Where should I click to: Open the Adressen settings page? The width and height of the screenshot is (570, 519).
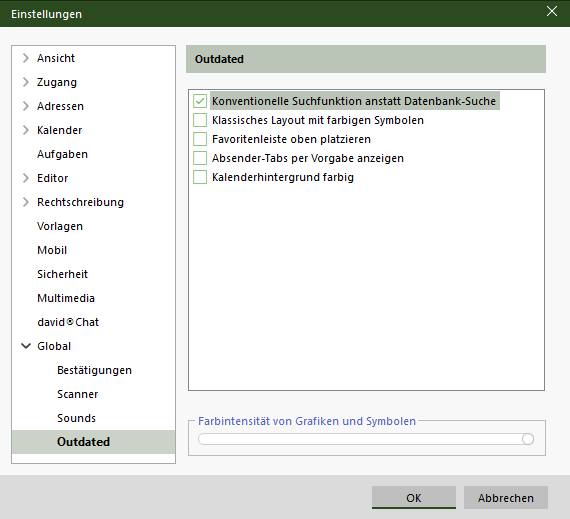(60, 106)
